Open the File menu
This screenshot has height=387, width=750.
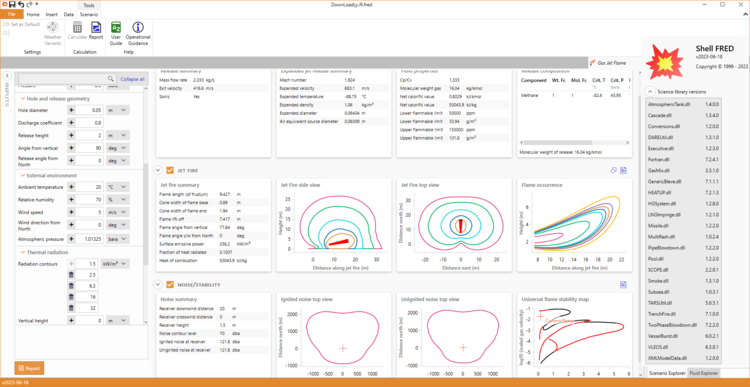[12, 14]
